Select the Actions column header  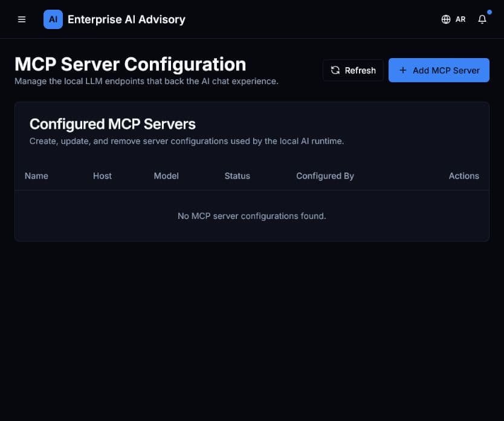pos(464,176)
